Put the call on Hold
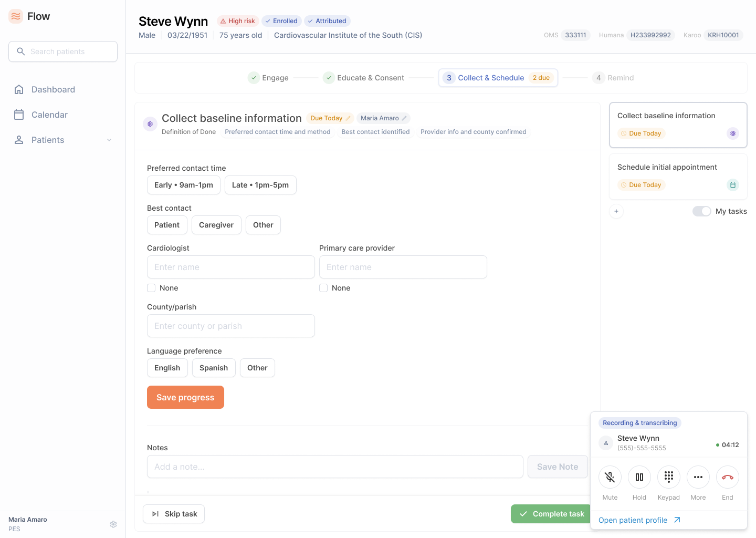The height and width of the screenshot is (538, 756). [x=639, y=477]
